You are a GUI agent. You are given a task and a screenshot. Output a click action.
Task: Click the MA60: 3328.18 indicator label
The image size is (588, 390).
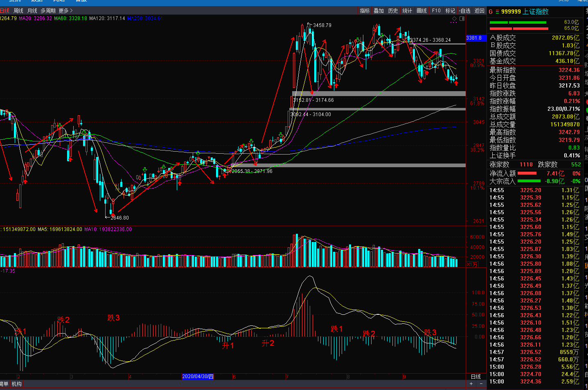coord(71,18)
